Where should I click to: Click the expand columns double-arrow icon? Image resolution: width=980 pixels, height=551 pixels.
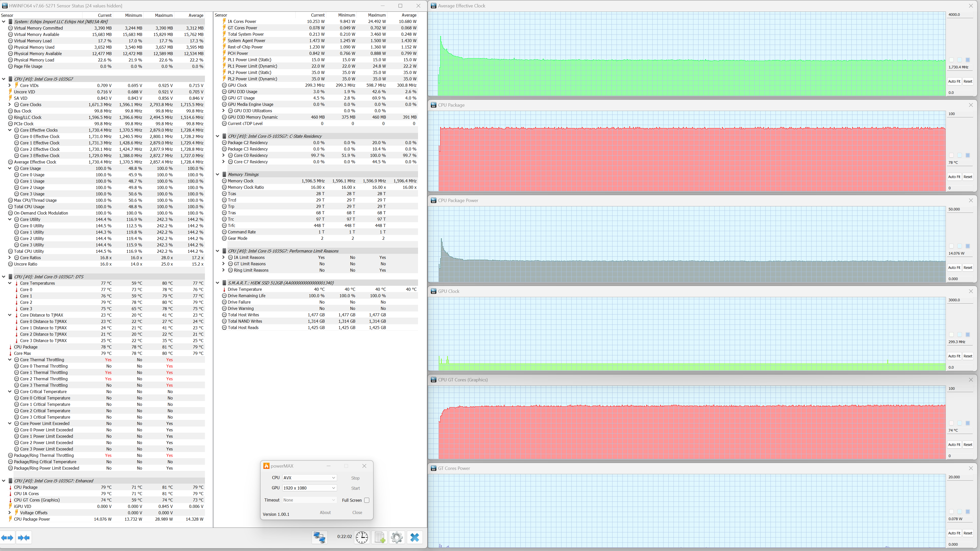click(x=7, y=537)
